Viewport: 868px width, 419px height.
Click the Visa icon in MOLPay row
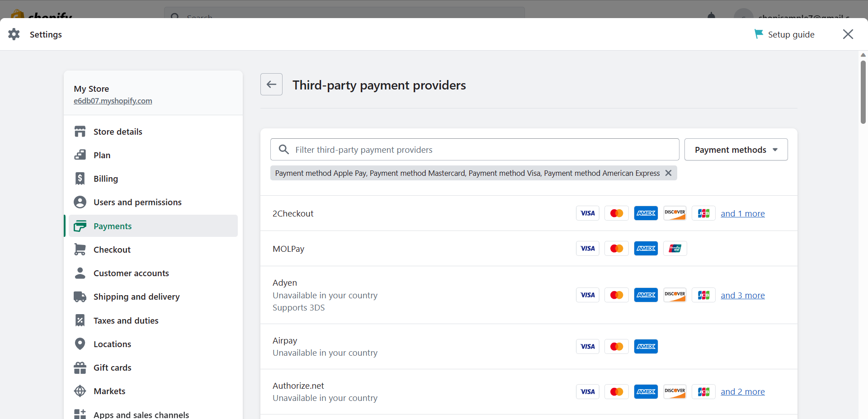pos(588,249)
